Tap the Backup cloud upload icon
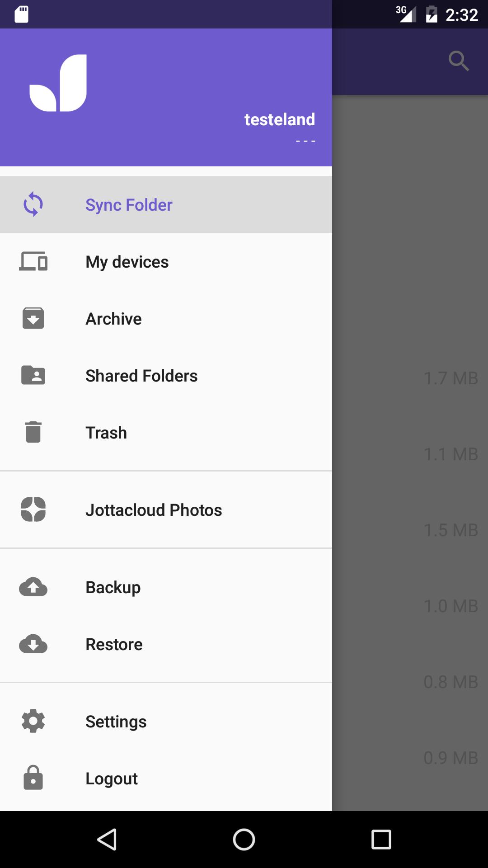 coord(33,587)
